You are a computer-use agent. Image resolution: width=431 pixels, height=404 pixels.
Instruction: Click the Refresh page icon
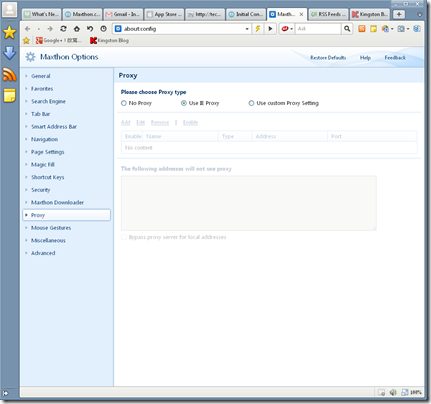(x=63, y=29)
